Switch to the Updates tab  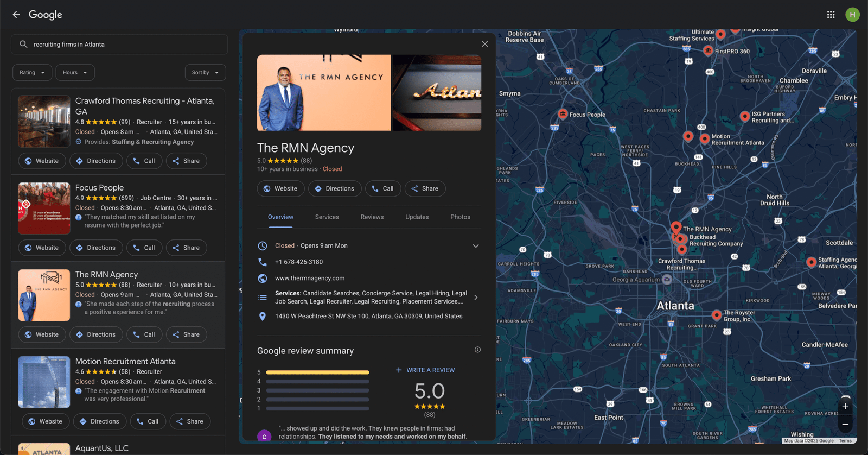[x=417, y=217]
